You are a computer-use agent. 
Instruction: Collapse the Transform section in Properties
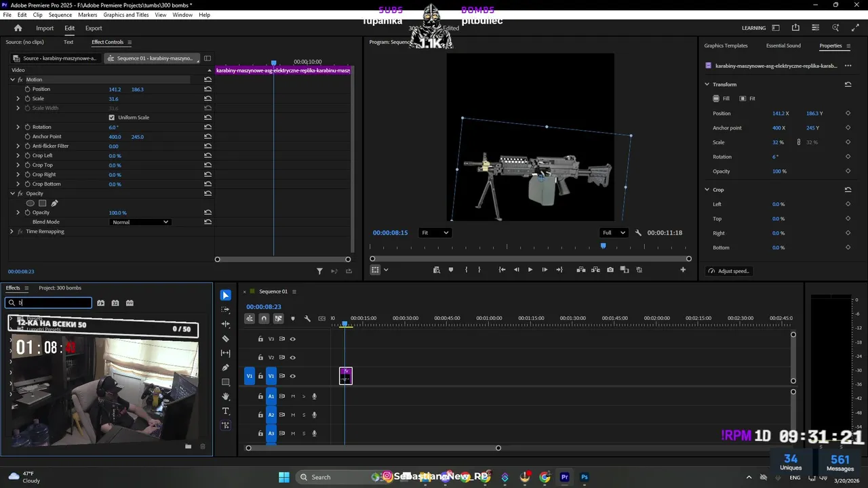point(707,85)
